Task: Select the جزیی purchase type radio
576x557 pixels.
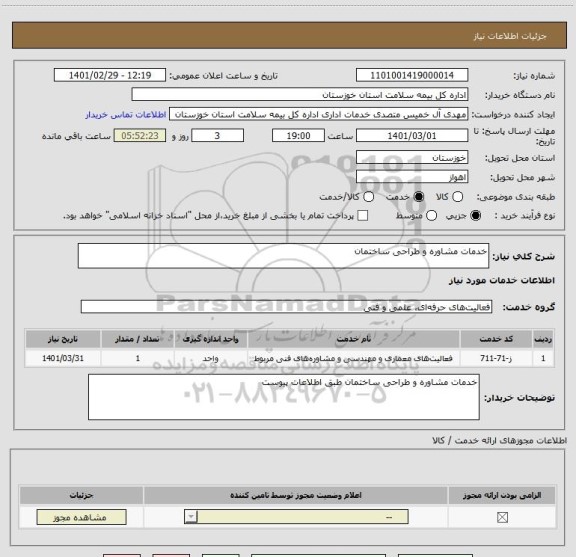Action: [475, 216]
